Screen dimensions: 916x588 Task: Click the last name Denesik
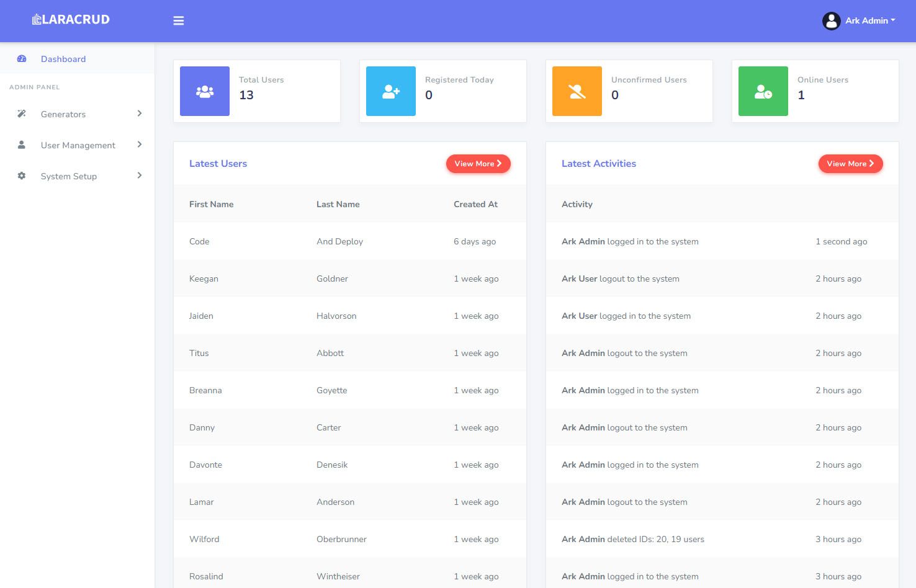point(332,465)
